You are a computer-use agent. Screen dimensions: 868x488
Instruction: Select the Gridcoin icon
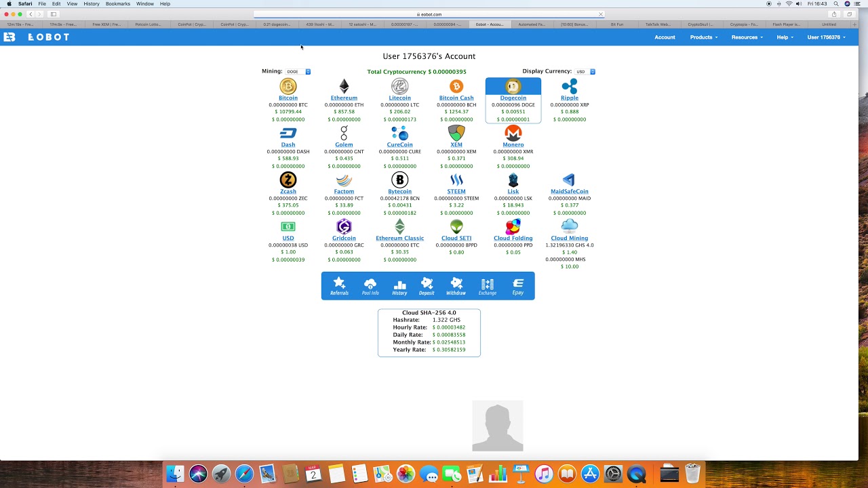click(344, 226)
